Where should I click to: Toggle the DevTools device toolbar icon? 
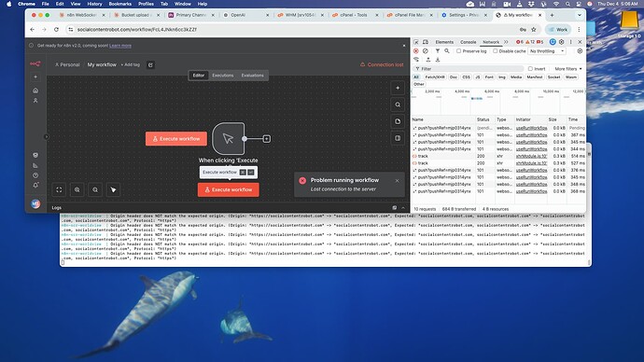(426, 42)
